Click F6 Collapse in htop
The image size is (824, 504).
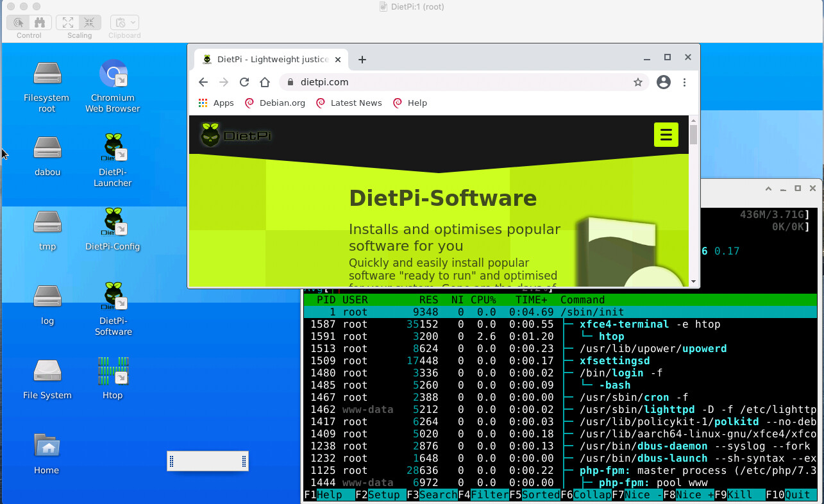tap(586, 495)
